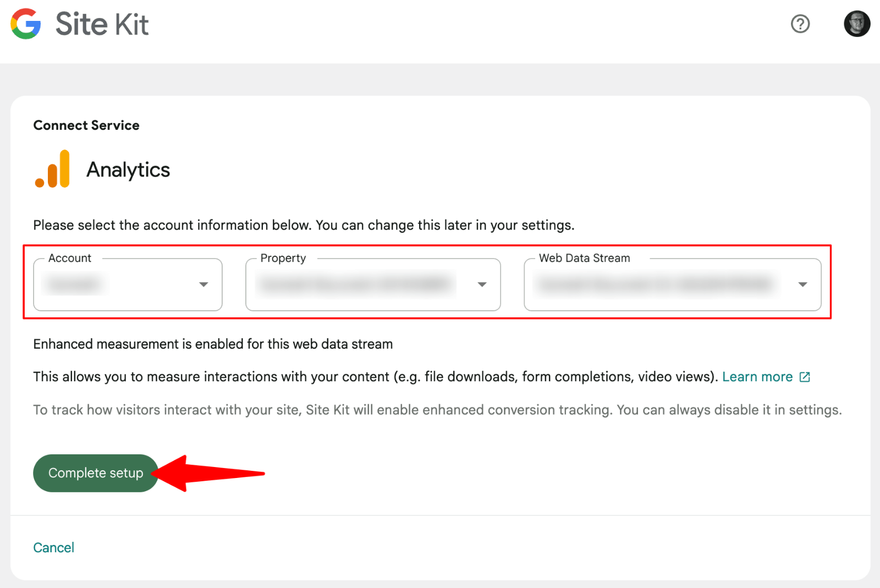Click 'Please select the account information' text
This screenshot has height=588, width=880.
(304, 226)
